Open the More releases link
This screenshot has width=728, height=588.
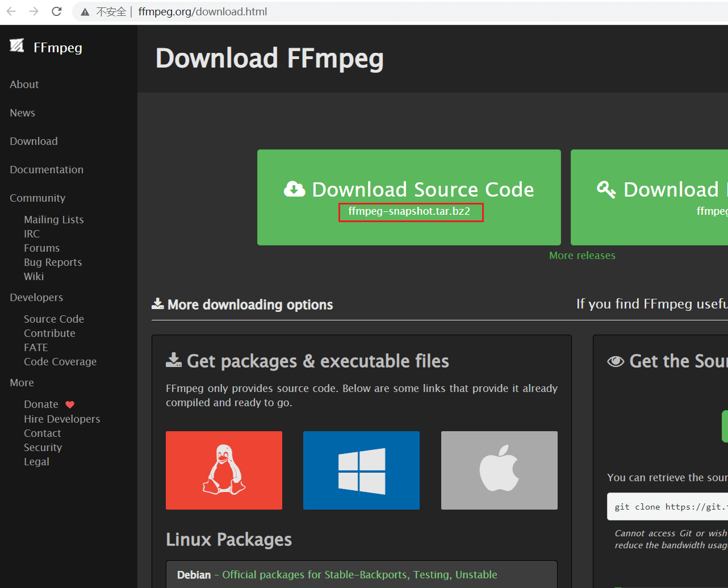[582, 256]
